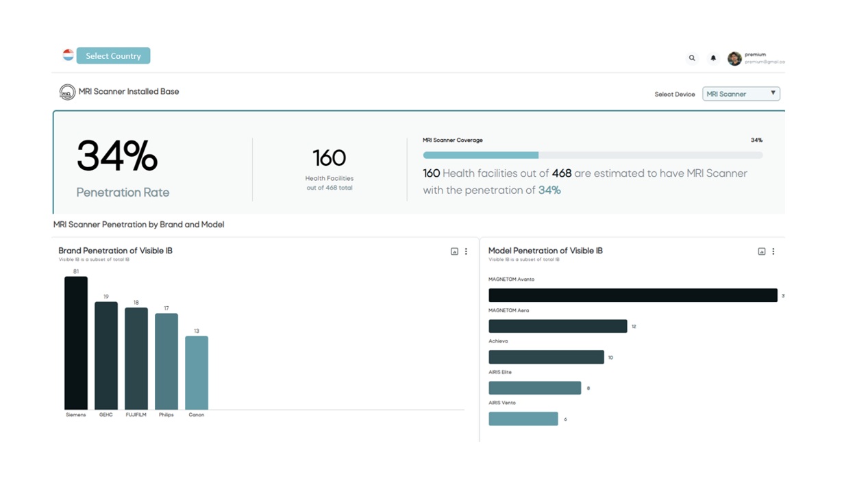
Task: Click the country flag icon
Action: (68, 55)
